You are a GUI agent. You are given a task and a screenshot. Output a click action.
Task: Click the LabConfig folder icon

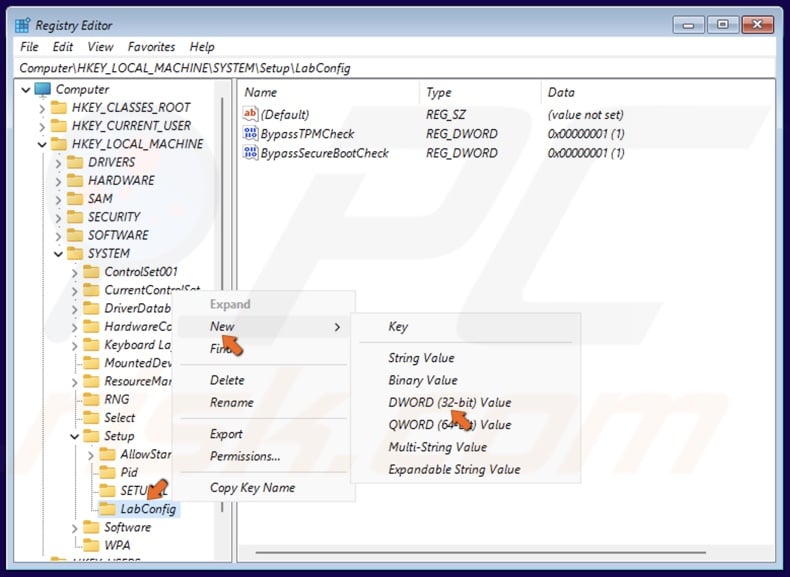107,508
